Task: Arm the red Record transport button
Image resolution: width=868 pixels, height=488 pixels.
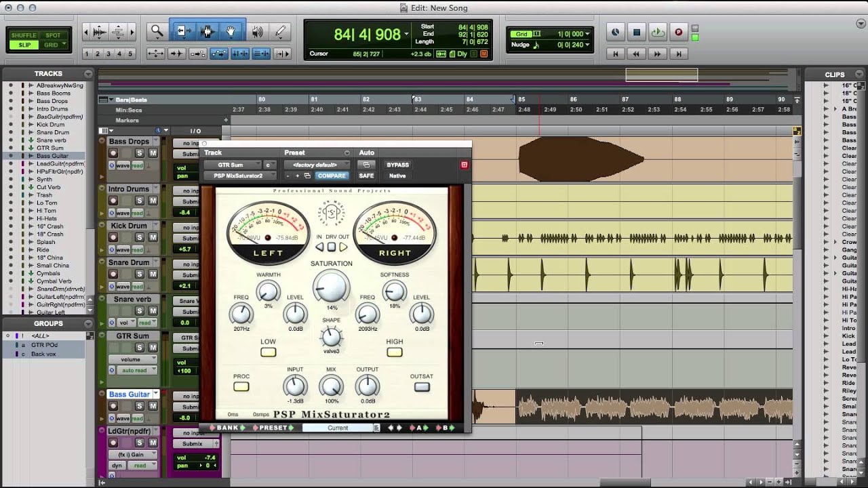Action: pyautogui.click(x=678, y=32)
